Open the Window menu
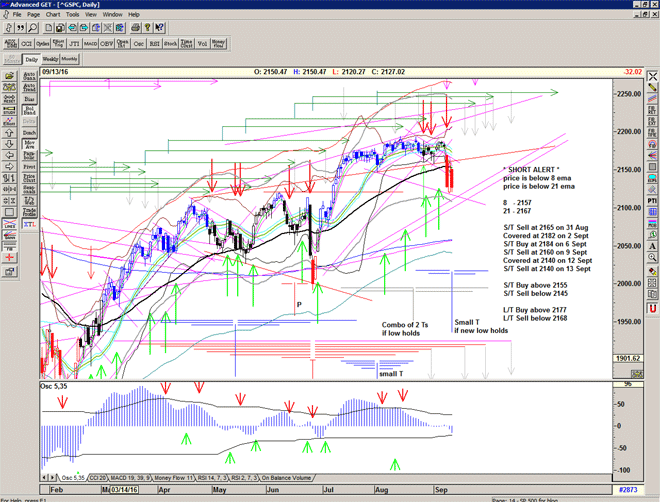 pos(112,15)
